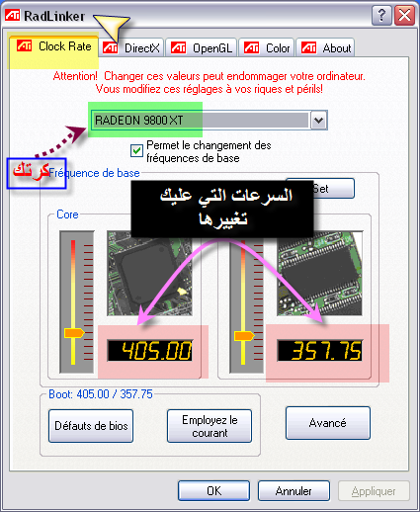Screen dimensions: 420x512
Task: Click the Core clock slider handle
Action: (x=74, y=333)
